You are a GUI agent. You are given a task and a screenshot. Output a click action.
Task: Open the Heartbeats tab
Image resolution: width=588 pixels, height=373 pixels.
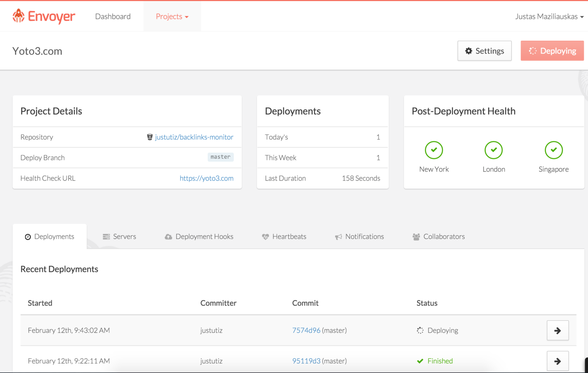coord(284,236)
